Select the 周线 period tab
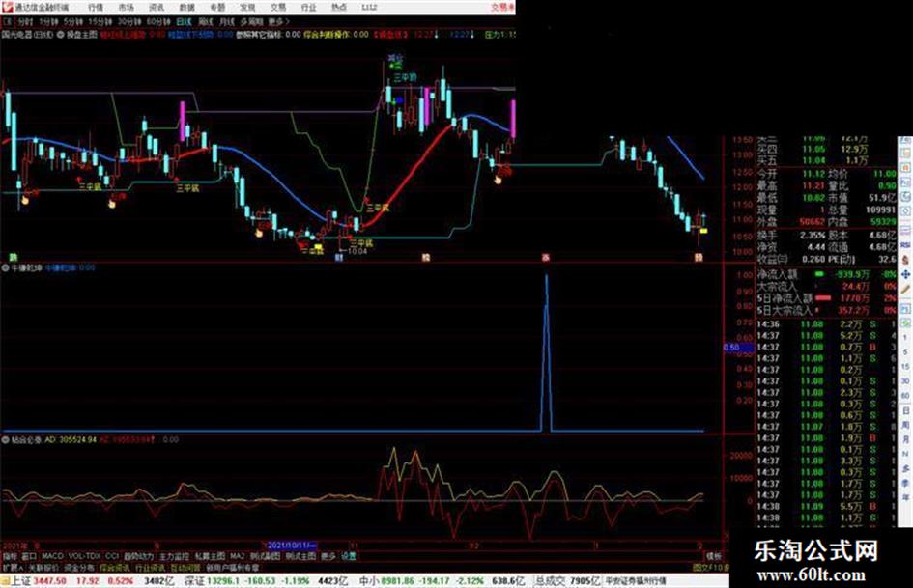This screenshot has width=913, height=588. click(206, 21)
